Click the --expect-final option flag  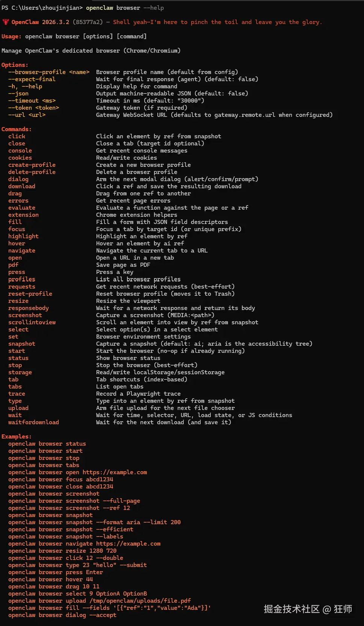point(32,79)
